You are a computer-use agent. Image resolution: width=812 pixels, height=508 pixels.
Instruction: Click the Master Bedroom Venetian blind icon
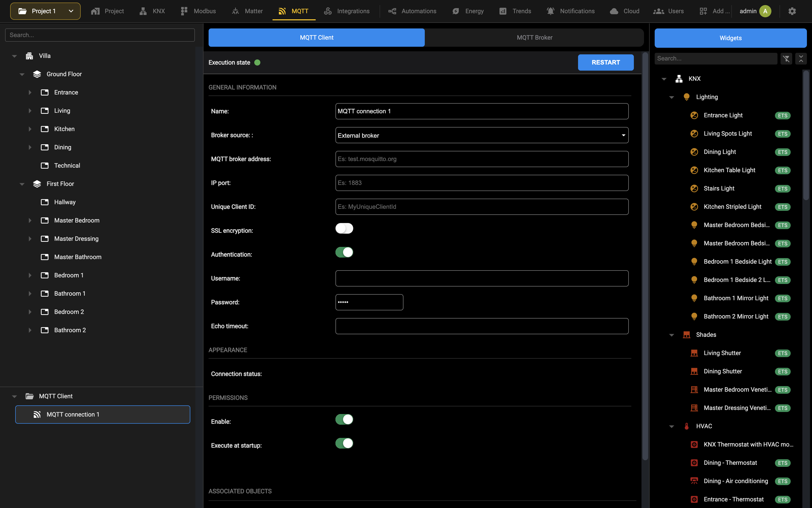tap(694, 389)
